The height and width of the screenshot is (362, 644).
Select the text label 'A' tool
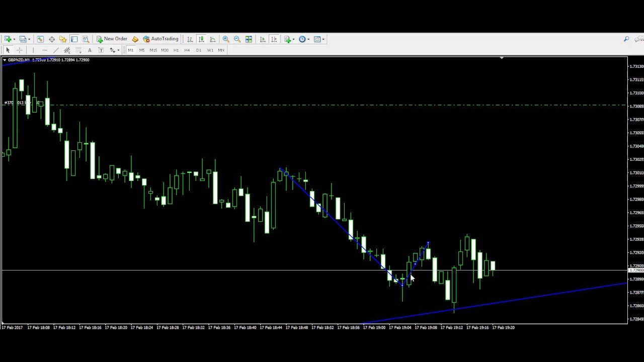(90, 50)
